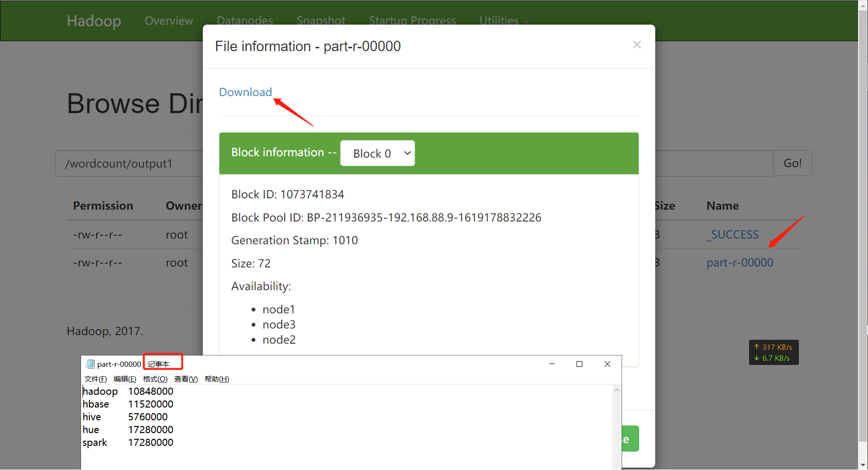Click the green Close button in dialog
The image size is (868, 470).
coord(630,439)
